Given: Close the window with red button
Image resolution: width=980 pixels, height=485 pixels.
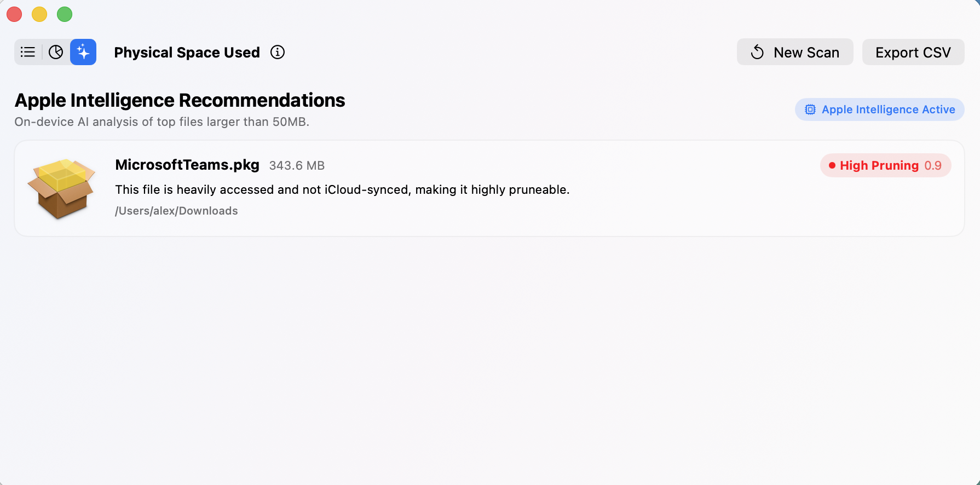Looking at the screenshot, I should point(14,14).
